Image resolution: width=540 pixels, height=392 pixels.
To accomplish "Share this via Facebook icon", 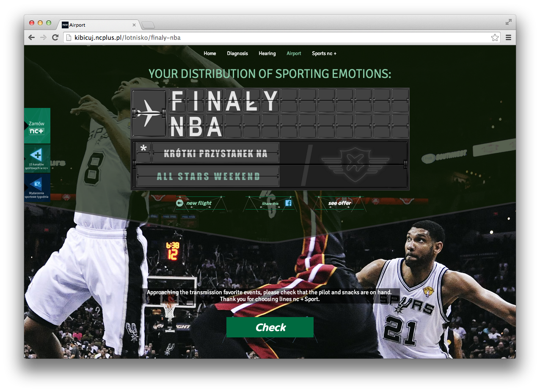I will tap(288, 203).
